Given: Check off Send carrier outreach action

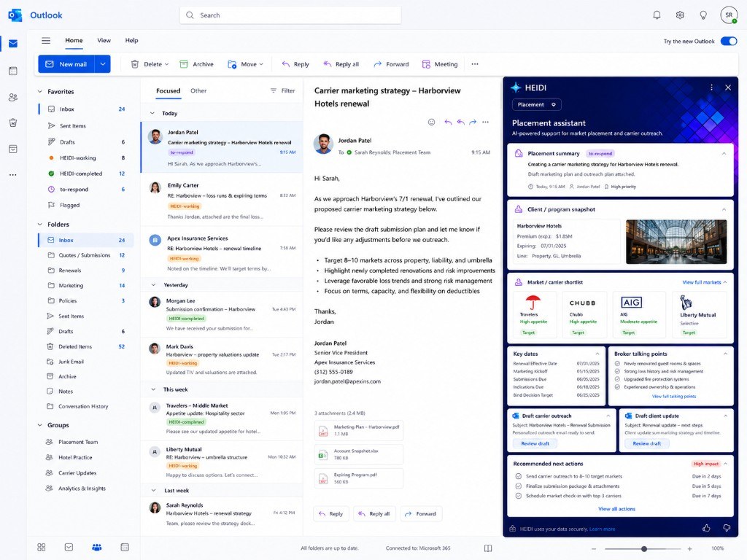Looking at the screenshot, I should 519,476.
